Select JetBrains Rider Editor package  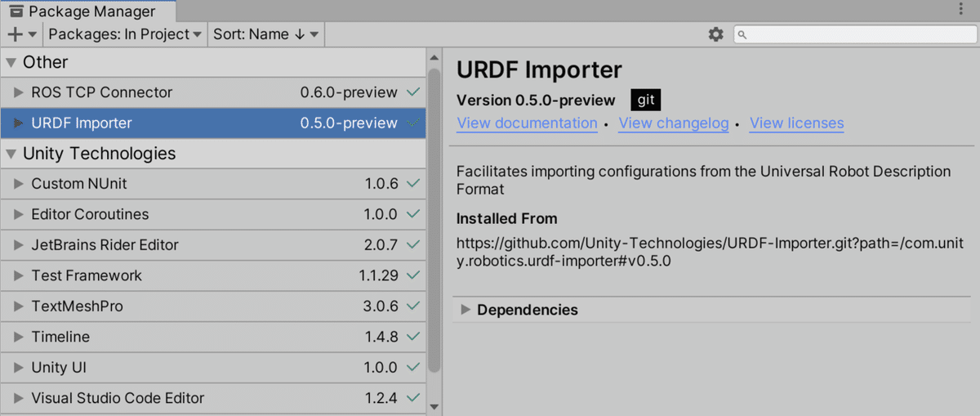tap(213, 244)
